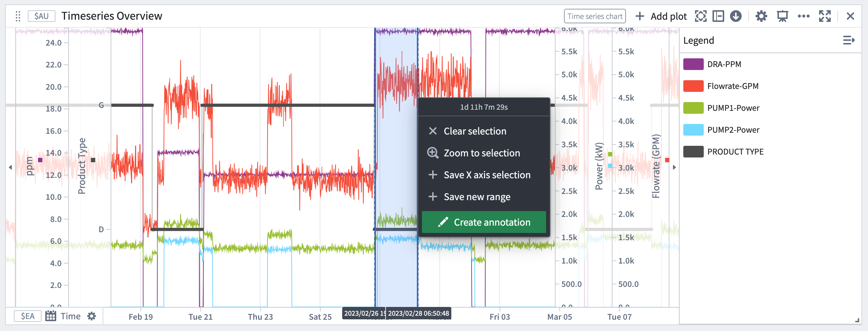Click the green Create annotation button
The width and height of the screenshot is (868, 331).
[x=484, y=222]
